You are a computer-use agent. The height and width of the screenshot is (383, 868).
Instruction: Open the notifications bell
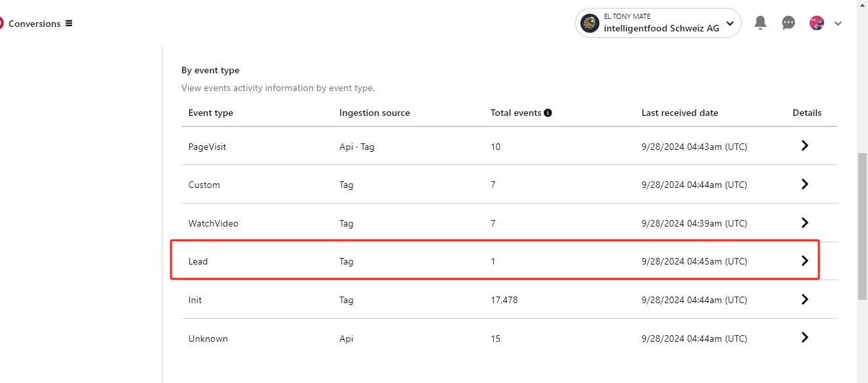pyautogui.click(x=760, y=23)
